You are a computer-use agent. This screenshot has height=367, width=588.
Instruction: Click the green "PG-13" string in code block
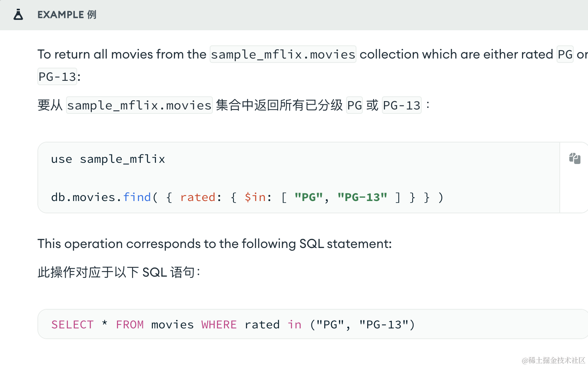pyautogui.click(x=362, y=197)
